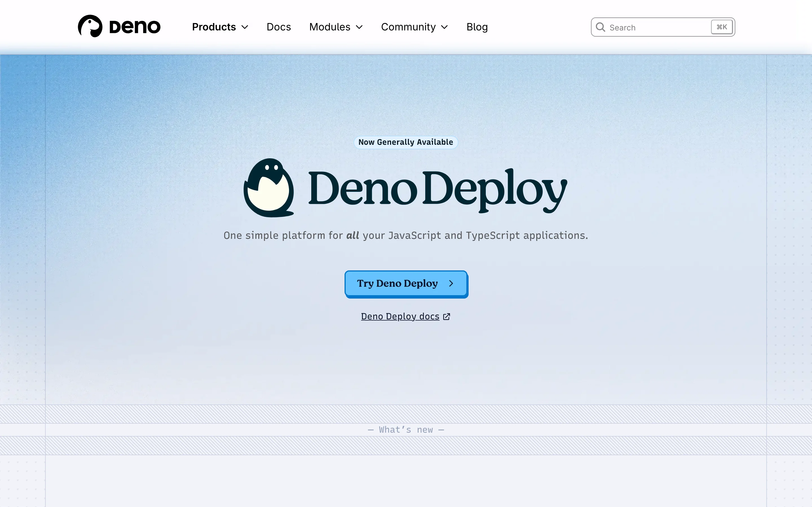812x507 pixels.
Task: Click the What's new section heading
Action: tap(406, 430)
